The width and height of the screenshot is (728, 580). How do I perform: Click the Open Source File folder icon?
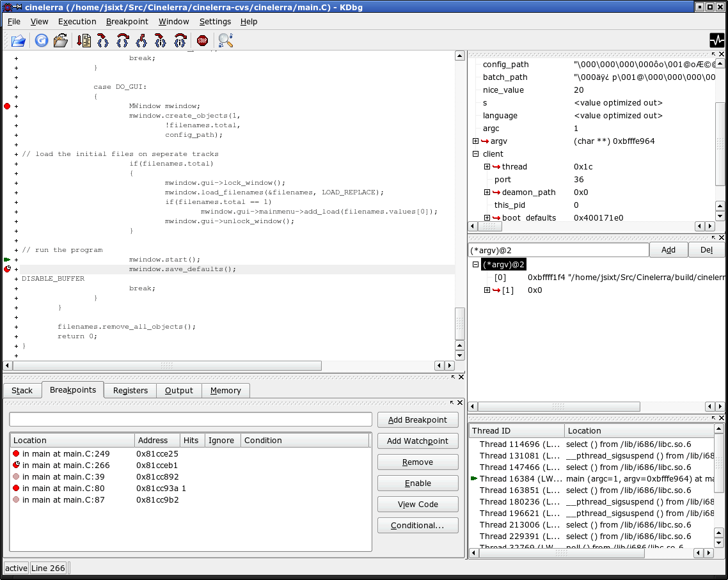click(19, 41)
